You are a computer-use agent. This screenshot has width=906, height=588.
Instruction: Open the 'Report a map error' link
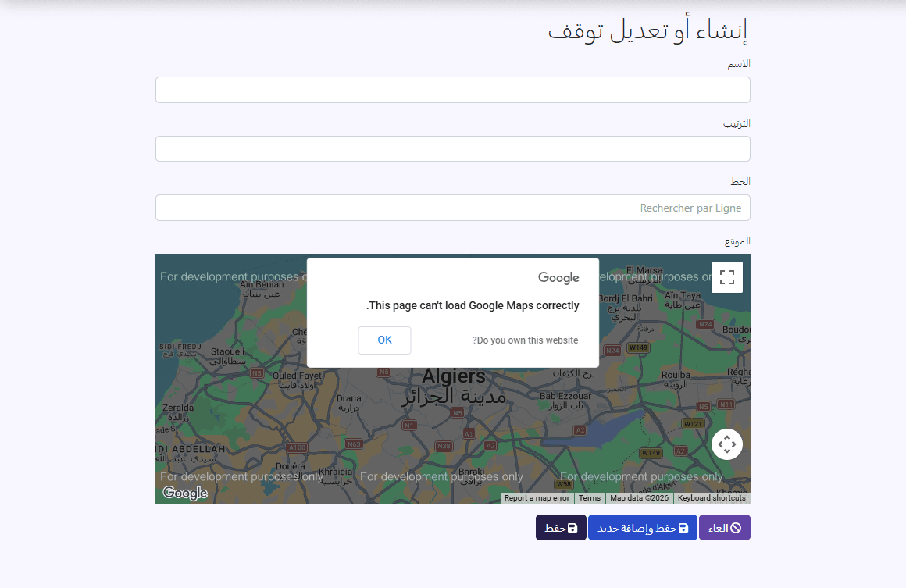537,498
